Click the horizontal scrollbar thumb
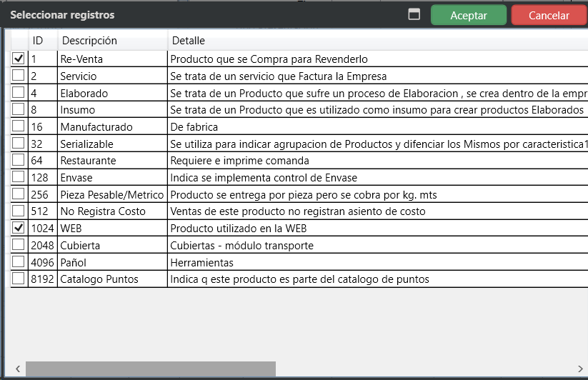The height and width of the screenshot is (380, 588). coord(150,369)
